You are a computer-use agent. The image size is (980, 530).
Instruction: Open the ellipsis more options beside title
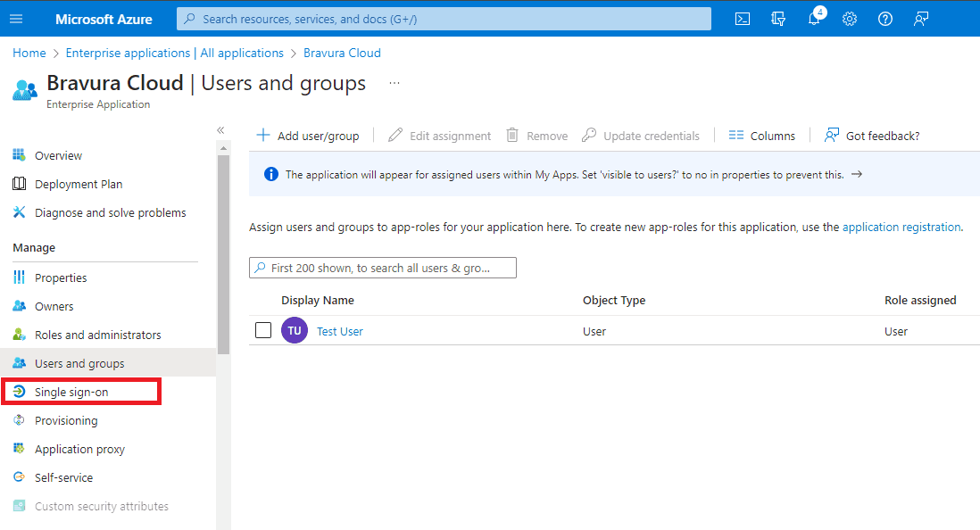[394, 83]
